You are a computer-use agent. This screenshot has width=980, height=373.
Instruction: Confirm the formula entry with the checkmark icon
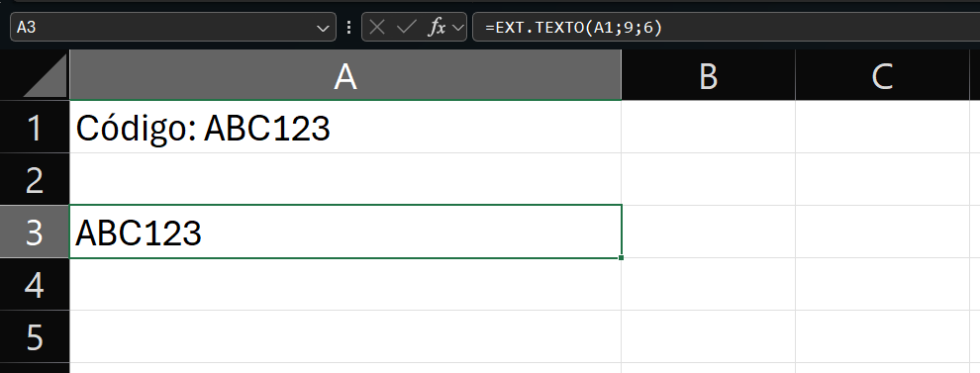pyautogui.click(x=406, y=28)
